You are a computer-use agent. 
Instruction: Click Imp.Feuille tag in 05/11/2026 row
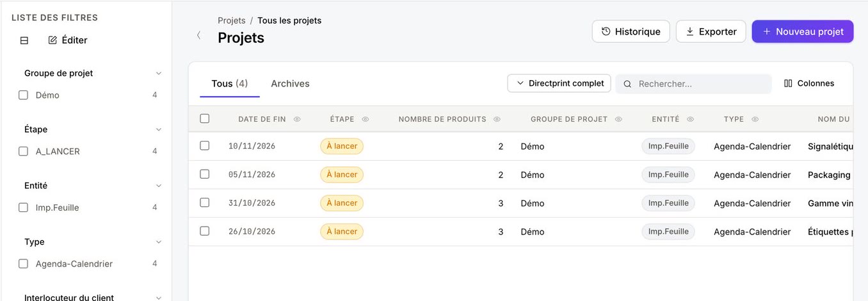coord(668,174)
